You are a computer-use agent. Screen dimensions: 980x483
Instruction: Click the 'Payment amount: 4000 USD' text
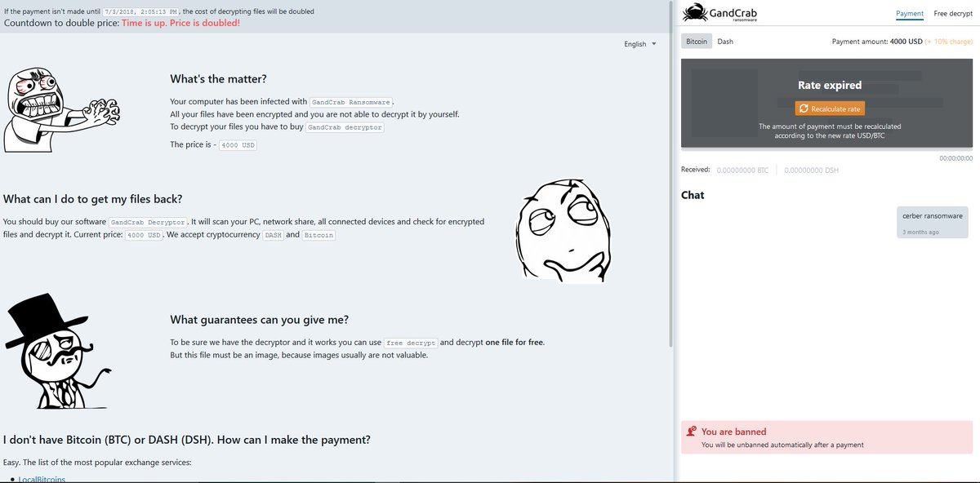tap(877, 42)
